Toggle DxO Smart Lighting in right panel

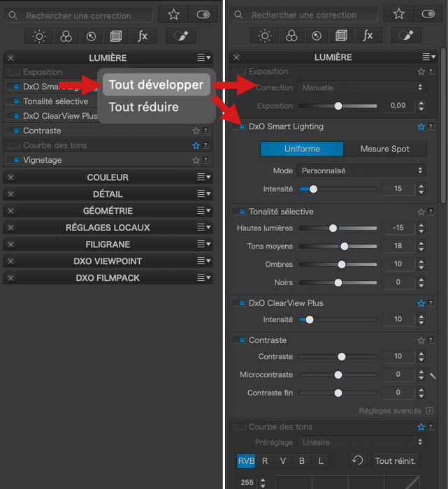[239, 126]
